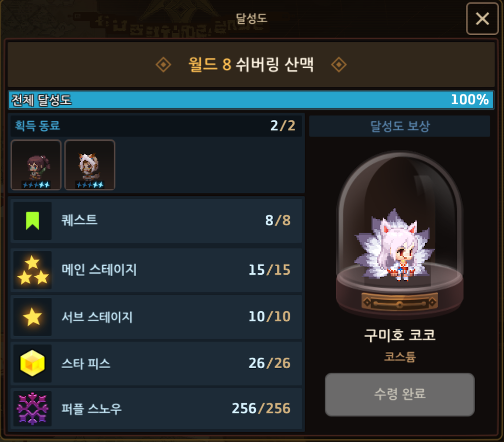Open the 퀘스트 8/8 row
Image resolution: width=504 pixels, height=442 pixels.
coord(156,221)
